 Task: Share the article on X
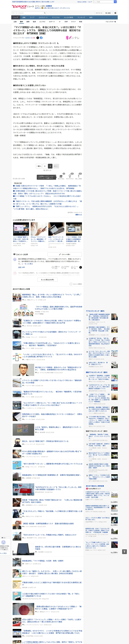tap(38, 38)
